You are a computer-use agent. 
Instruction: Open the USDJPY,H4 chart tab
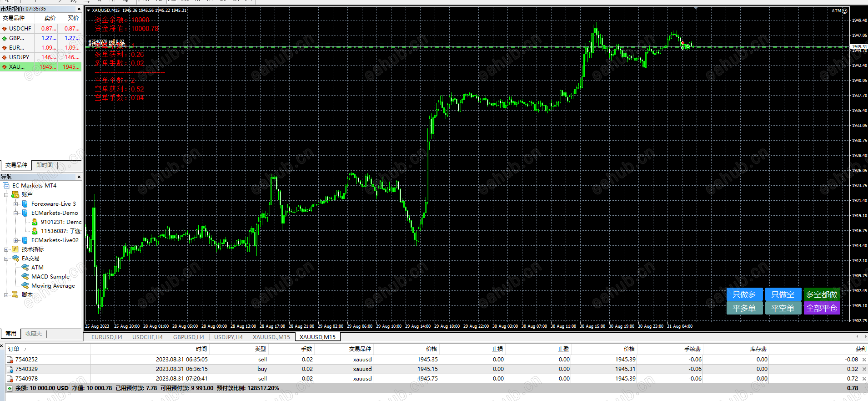coord(228,337)
